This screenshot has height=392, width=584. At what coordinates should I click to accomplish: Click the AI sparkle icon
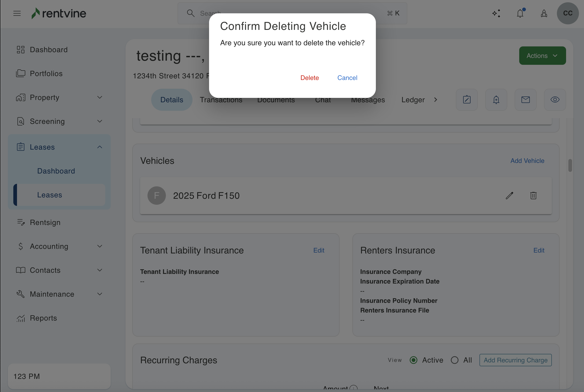tap(496, 13)
